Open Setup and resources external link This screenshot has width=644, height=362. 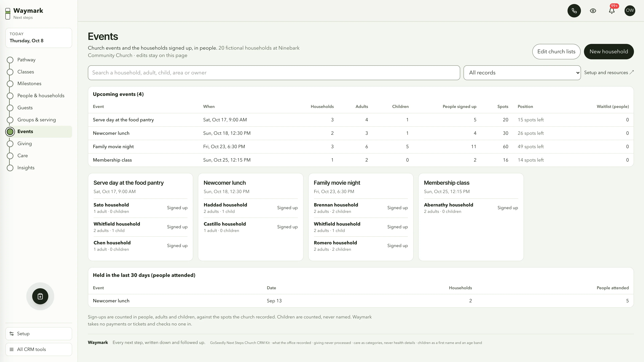[x=609, y=73]
